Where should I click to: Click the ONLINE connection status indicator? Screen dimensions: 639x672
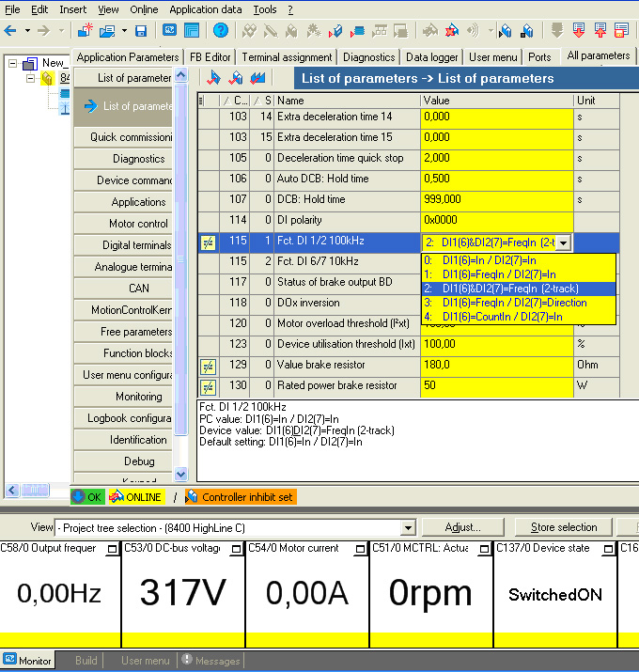click(x=136, y=497)
